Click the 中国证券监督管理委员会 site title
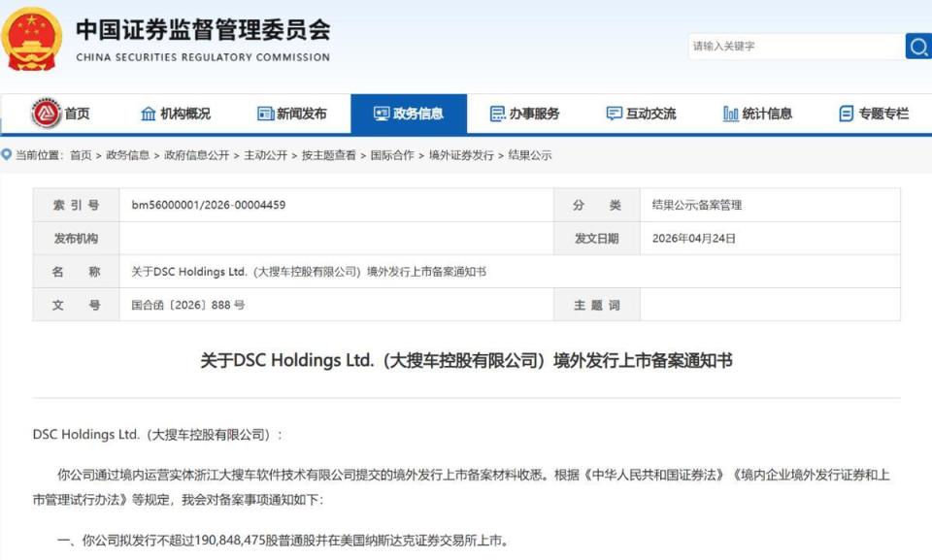The image size is (932, 560). click(203, 30)
